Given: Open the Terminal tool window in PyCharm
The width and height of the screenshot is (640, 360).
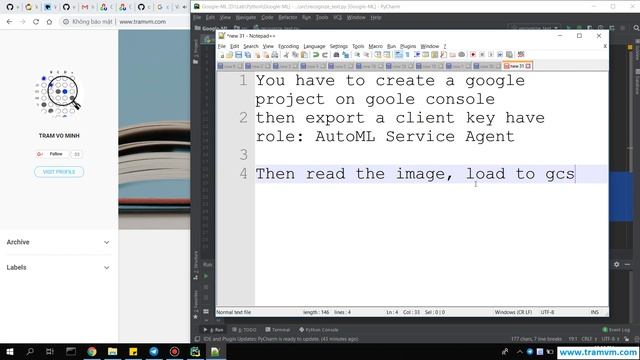Looking at the screenshot, I should pos(278,329).
